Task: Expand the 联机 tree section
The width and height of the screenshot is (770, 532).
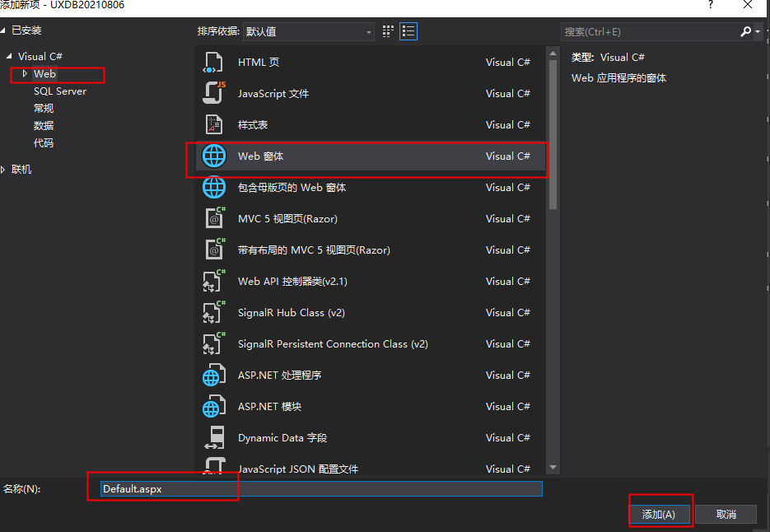Action: coord(5,170)
